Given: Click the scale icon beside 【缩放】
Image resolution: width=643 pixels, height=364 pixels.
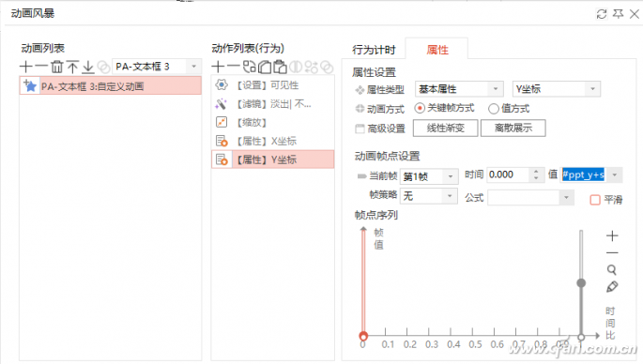Looking at the screenshot, I should pyautogui.click(x=222, y=122).
